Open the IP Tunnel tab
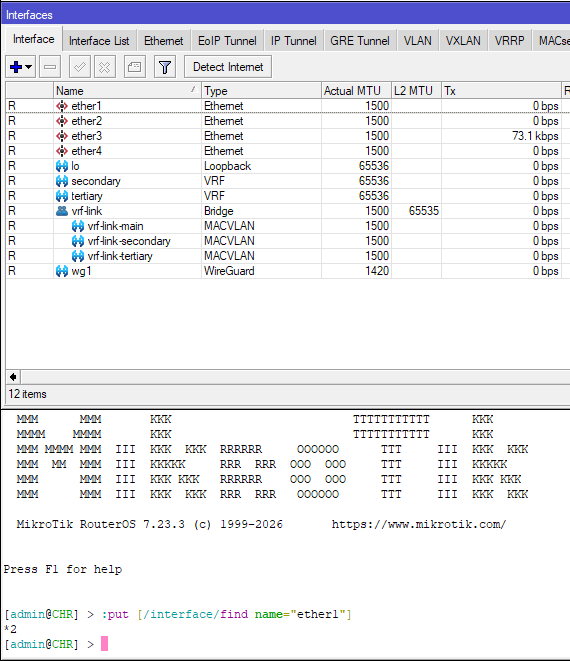 [293, 41]
